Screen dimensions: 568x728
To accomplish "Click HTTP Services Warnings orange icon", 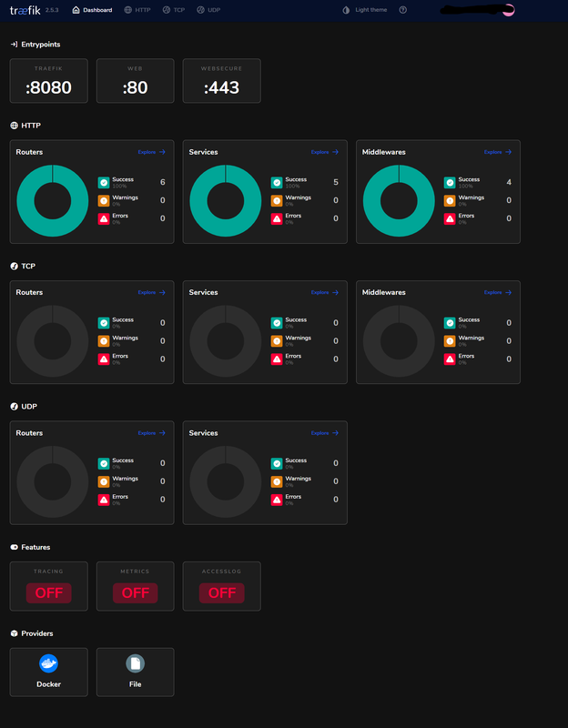I will [x=277, y=200].
